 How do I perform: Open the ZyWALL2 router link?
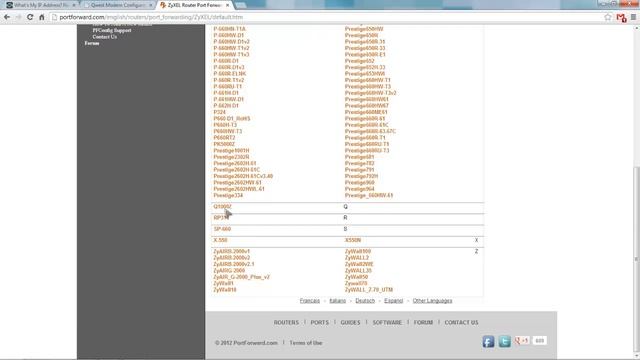357,258
